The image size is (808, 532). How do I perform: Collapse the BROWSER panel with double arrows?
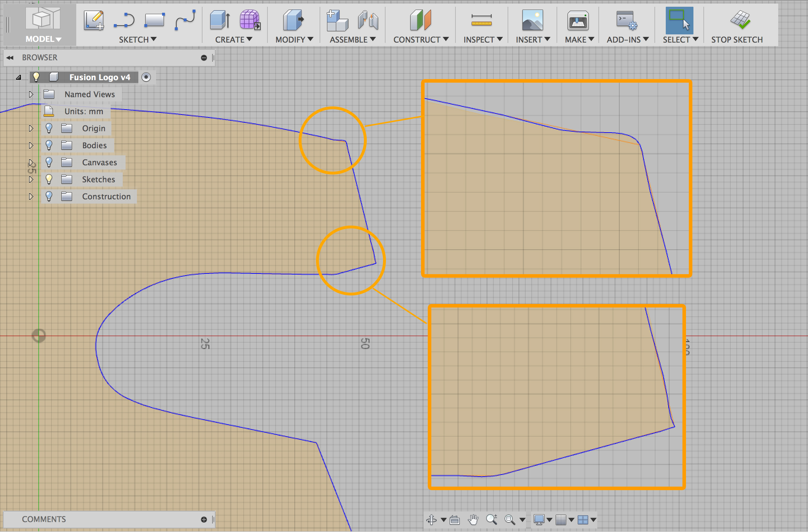click(x=10, y=58)
